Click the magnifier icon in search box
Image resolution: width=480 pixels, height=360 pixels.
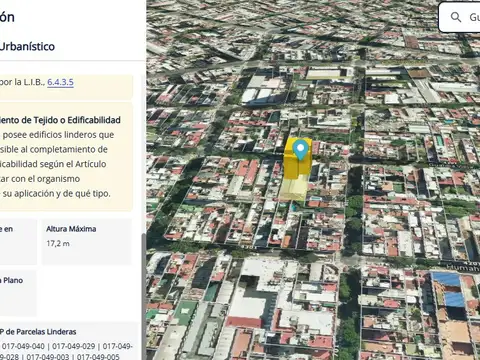click(x=456, y=17)
